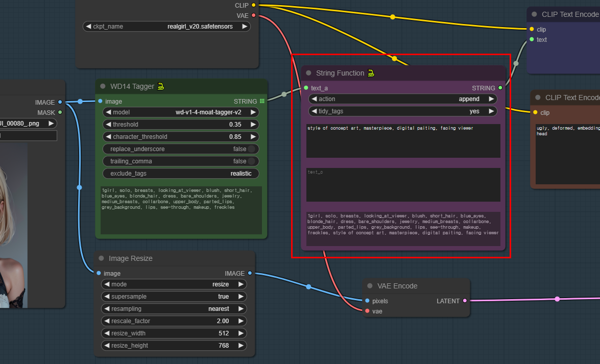Image resolution: width=600 pixels, height=364 pixels.
Task: Switch tidy_tags value with its right arrow
Action: (x=491, y=111)
